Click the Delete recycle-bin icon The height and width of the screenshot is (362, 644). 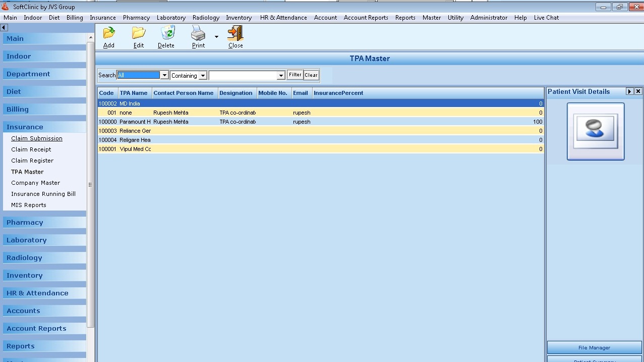tap(166, 33)
